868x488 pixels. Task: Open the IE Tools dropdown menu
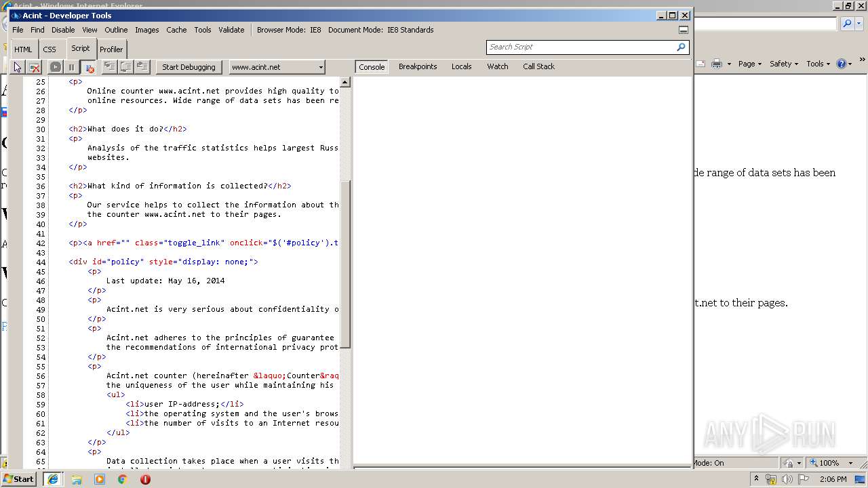pos(818,64)
